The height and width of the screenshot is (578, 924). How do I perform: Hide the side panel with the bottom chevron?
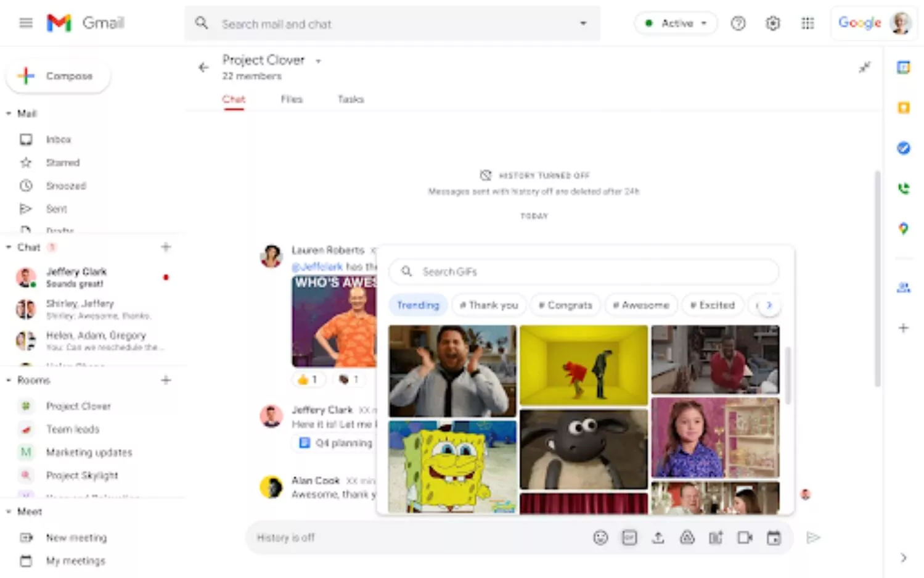pyautogui.click(x=904, y=558)
